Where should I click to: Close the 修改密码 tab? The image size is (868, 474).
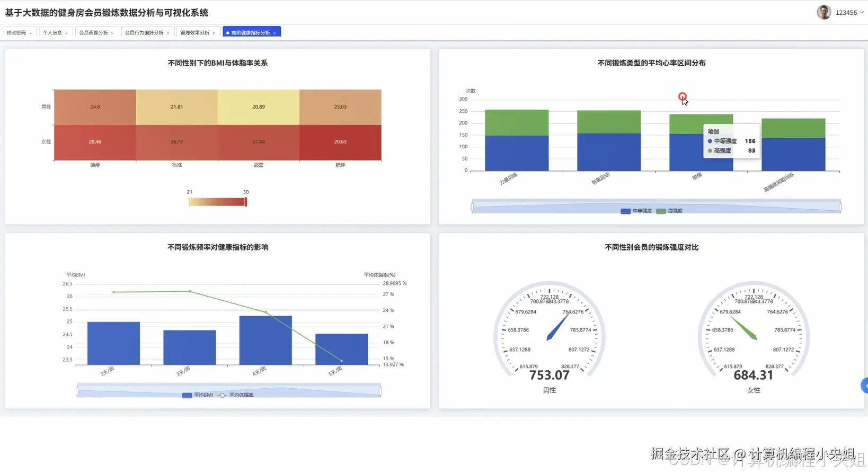[31, 33]
